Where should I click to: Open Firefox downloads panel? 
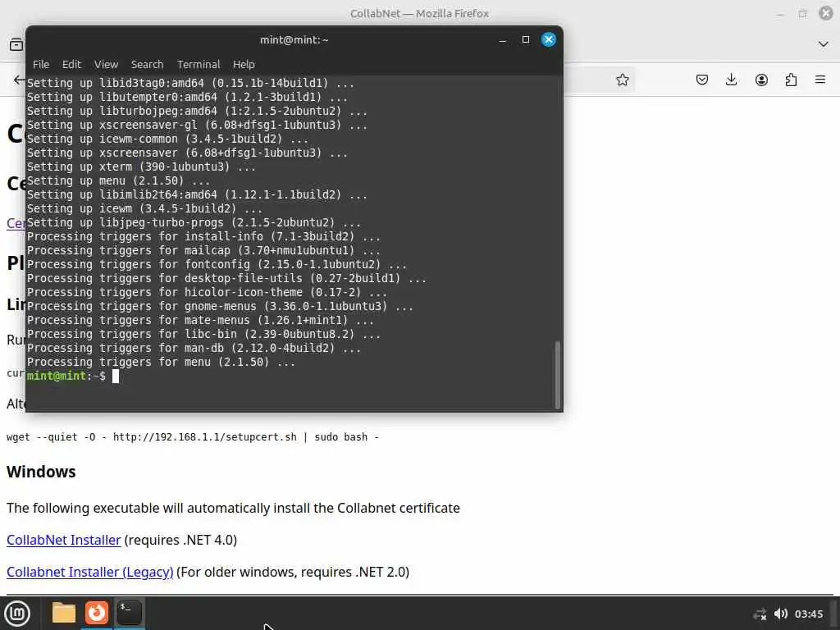click(x=731, y=80)
